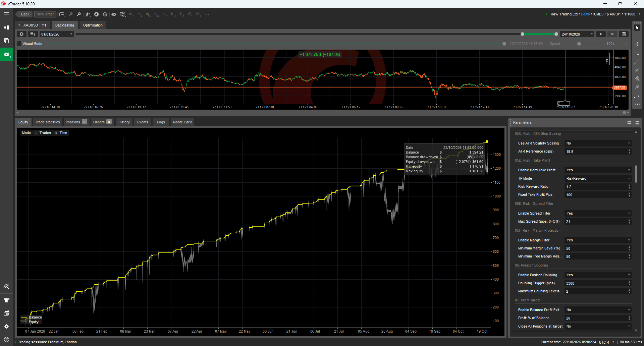Select the crosshair drawing tool
Image resolution: width=644 pixels, height=346 pixels.
click(x=637, y=36)
